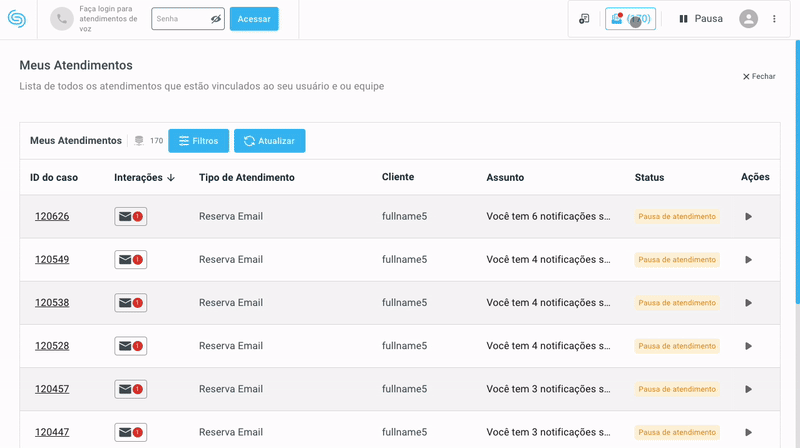Toggle the Pausa status button
This screenshot has height=448, width=800.
701,19
